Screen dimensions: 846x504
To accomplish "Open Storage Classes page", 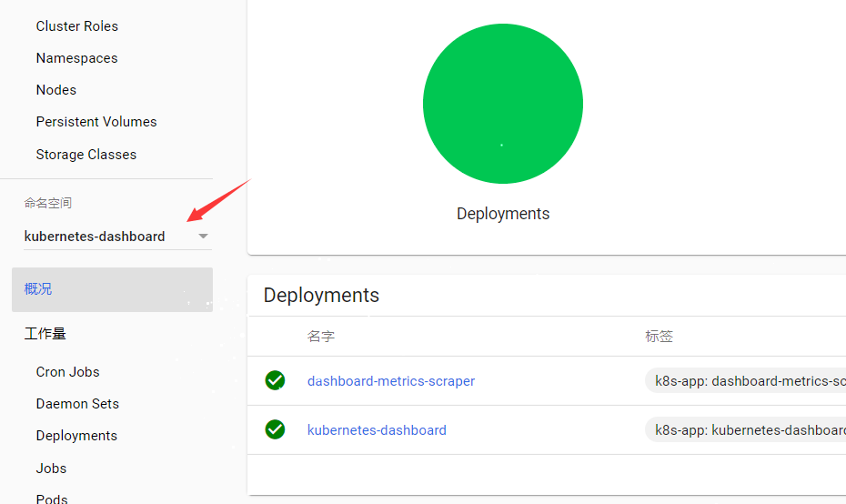I will click(x=86, y=155).
